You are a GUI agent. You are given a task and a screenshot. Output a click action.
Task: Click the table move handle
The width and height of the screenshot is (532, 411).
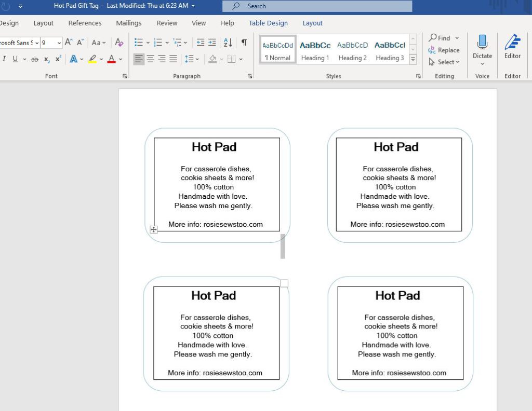[154, 229]
